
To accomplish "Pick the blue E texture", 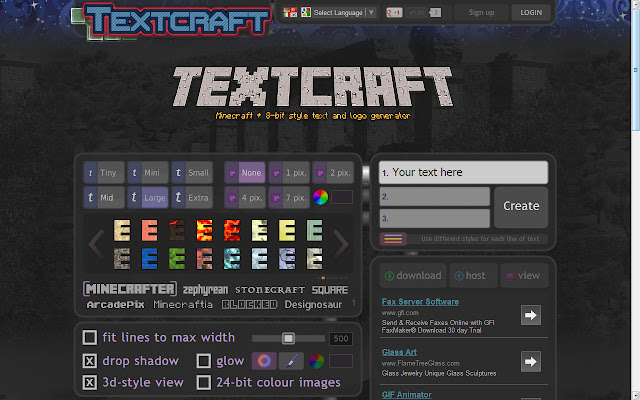I will coord(149,259).
